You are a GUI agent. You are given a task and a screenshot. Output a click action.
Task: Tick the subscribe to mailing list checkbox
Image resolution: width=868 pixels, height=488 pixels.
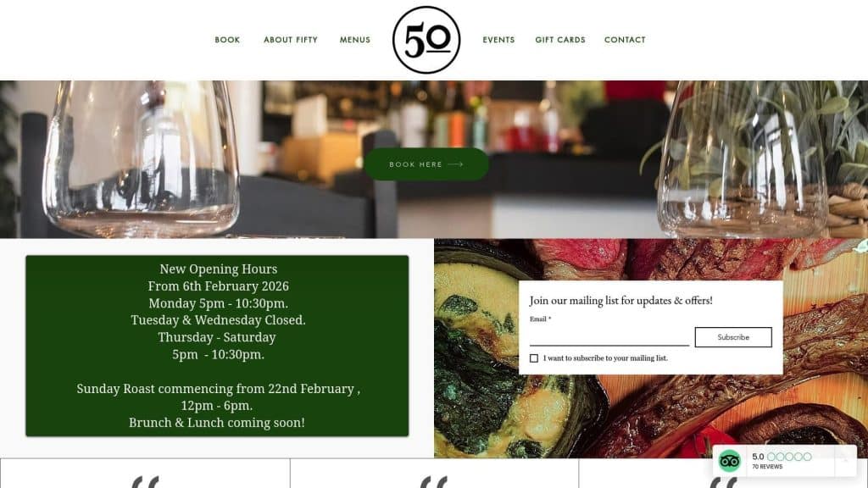pos(534,358)
